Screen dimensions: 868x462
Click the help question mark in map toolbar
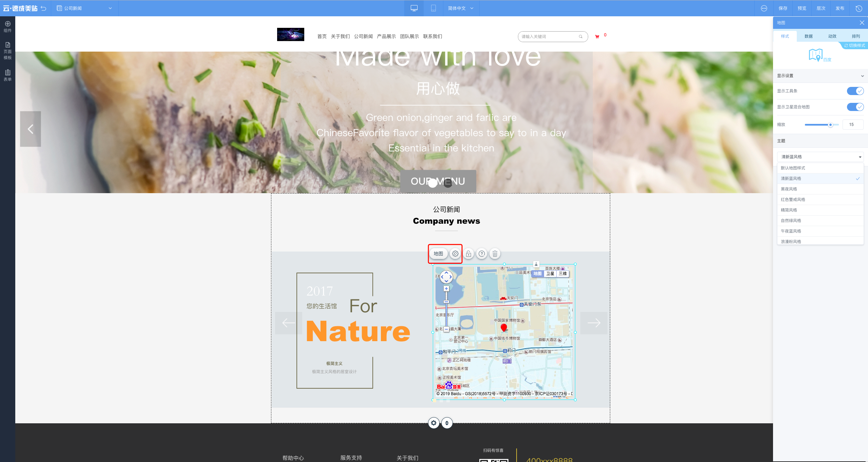pyautogui.click(x=482, y=254)
